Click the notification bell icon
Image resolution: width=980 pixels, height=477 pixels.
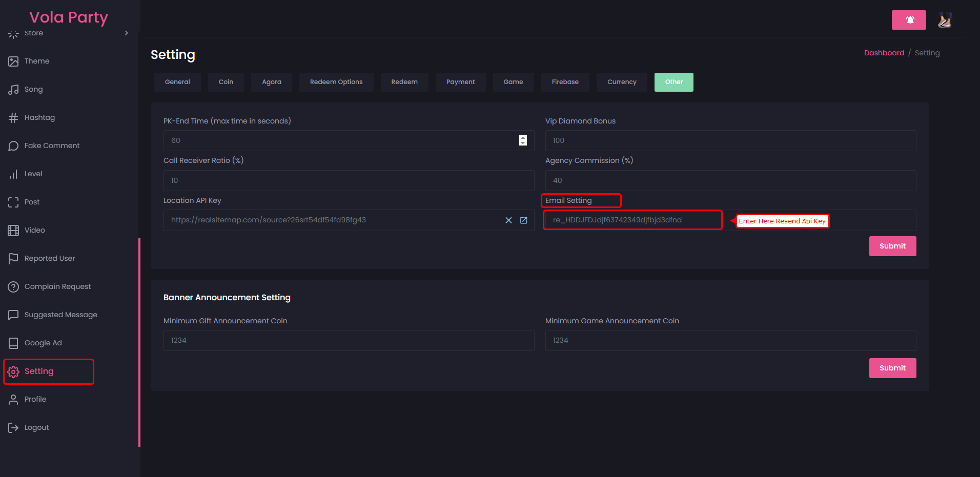point(909,20)
